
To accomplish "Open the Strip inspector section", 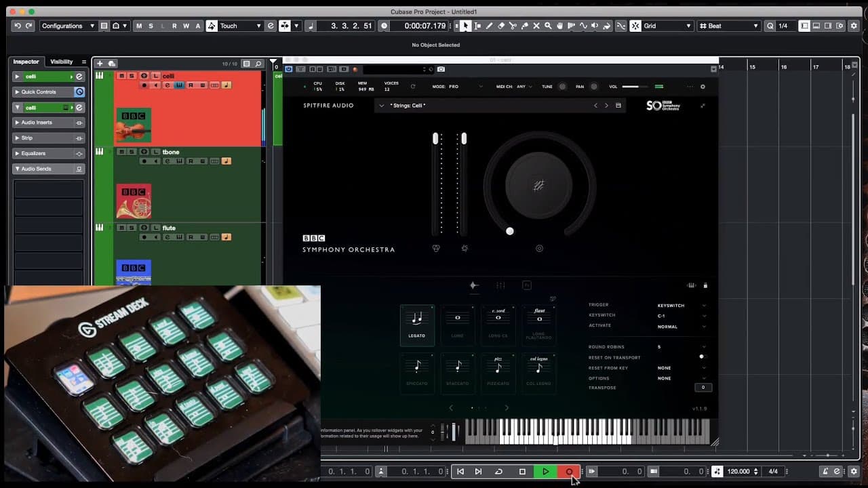I will tap(49, 138).
